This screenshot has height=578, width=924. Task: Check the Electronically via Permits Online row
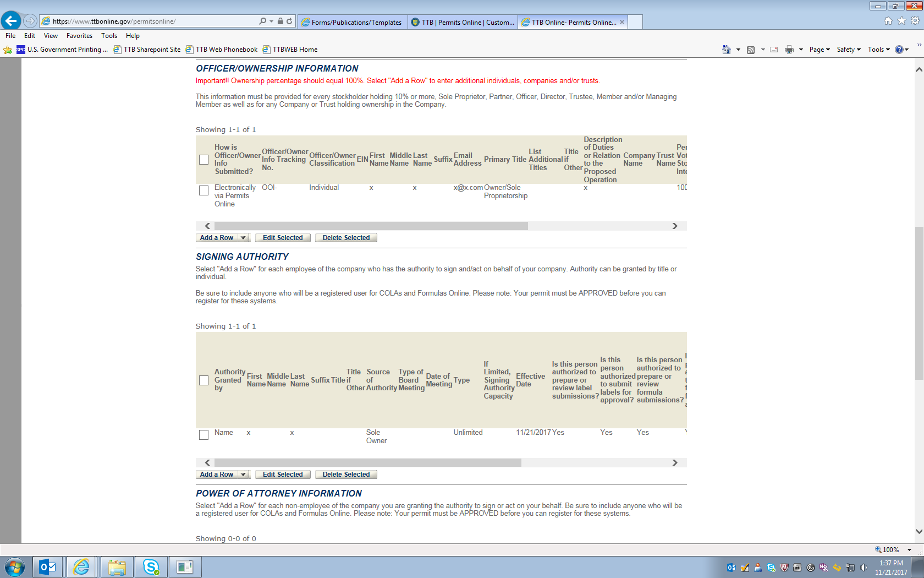point(204,190)
